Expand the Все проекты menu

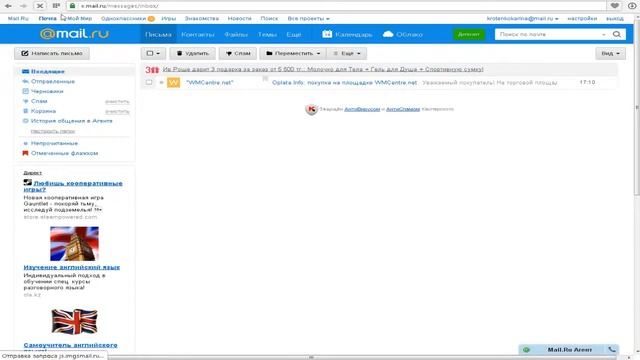point(308,18)
